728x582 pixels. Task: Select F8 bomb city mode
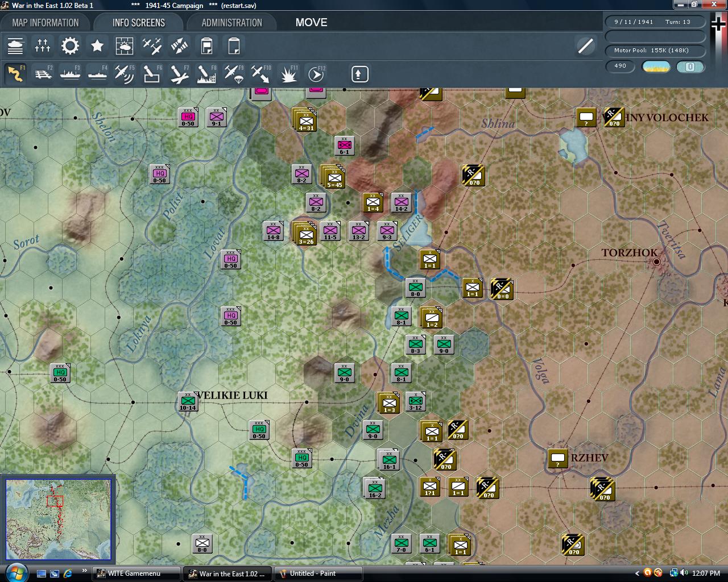pyautogui.click(x=206, y=74)
